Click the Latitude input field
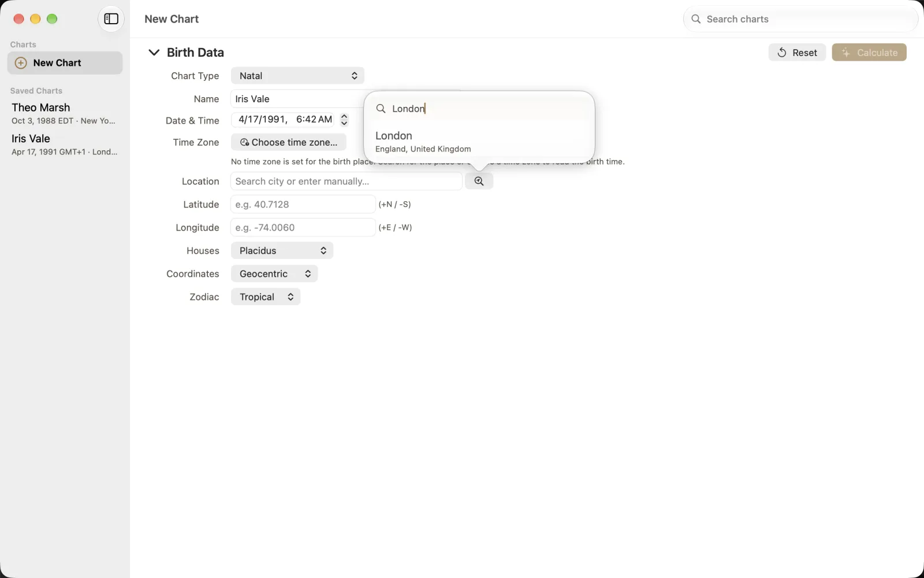 tap(303, 204)
